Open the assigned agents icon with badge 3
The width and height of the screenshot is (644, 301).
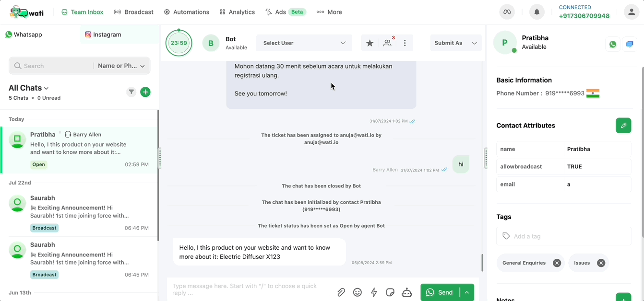click(x=388, y=43)
